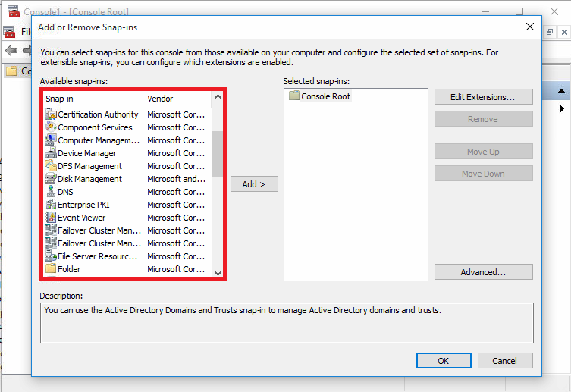571x392 pixels.
Task: Click the Component Services icon
Action: click(51, 127)
